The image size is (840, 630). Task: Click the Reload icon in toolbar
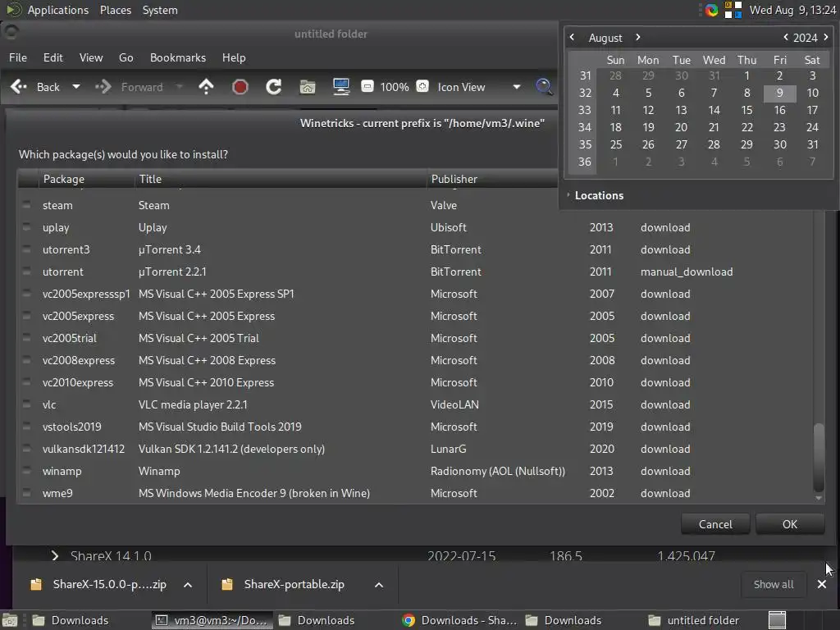[274, 87]
